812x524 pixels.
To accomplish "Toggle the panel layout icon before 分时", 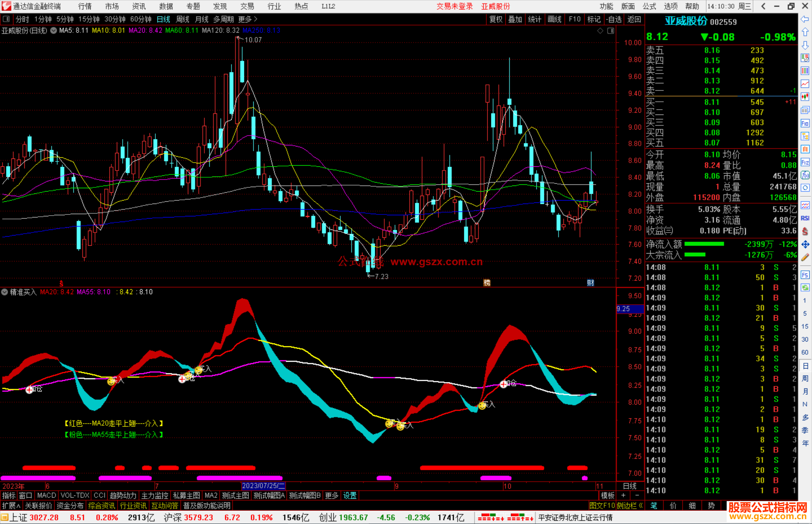I will pyautogui.click(x=6, y=19).
